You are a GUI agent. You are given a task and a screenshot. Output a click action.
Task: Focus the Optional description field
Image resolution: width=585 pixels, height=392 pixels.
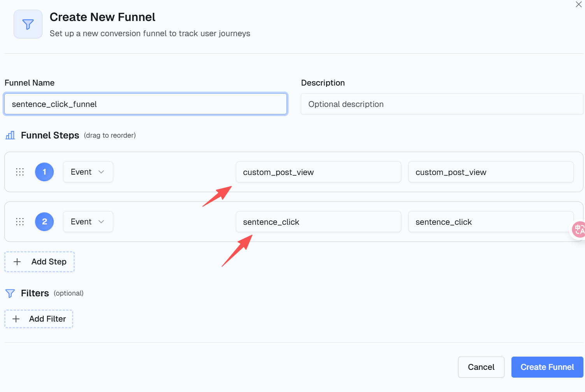point(442,104)
